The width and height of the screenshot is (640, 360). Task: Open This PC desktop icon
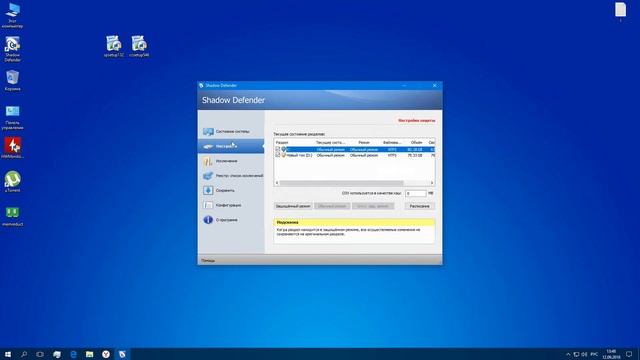click(12, 16)
